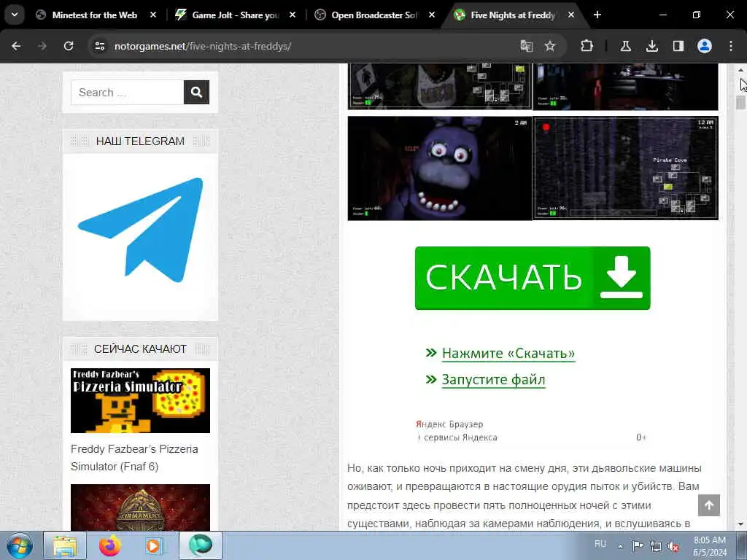Image resolution: width=747 pixels, height=560 pixels.
Task: Open the network tray icon
Action: (656, 546)
